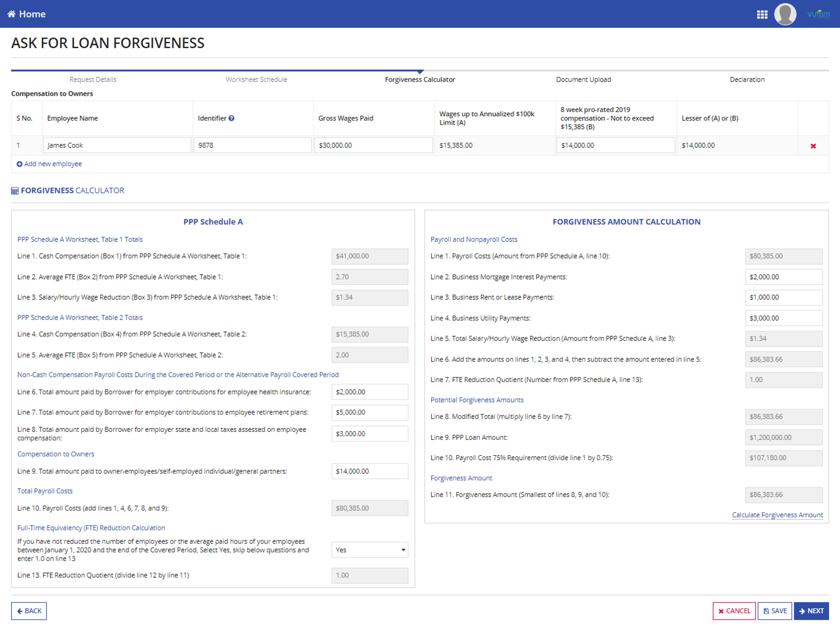Image resolution: width=840 pixels, height=637 pixels.
Task: Go to Request Details step
Action: point(93,79)
